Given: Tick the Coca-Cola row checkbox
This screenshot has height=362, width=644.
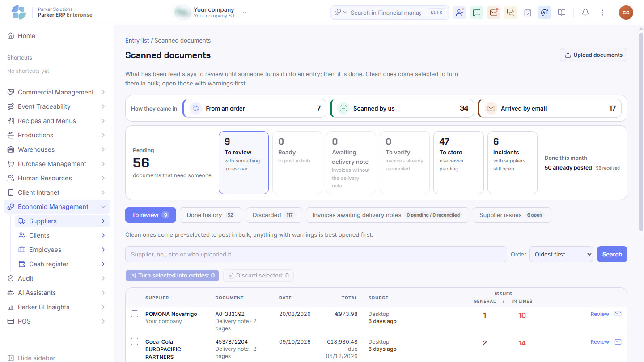Looking at the screenshot, I should (135, 342).
